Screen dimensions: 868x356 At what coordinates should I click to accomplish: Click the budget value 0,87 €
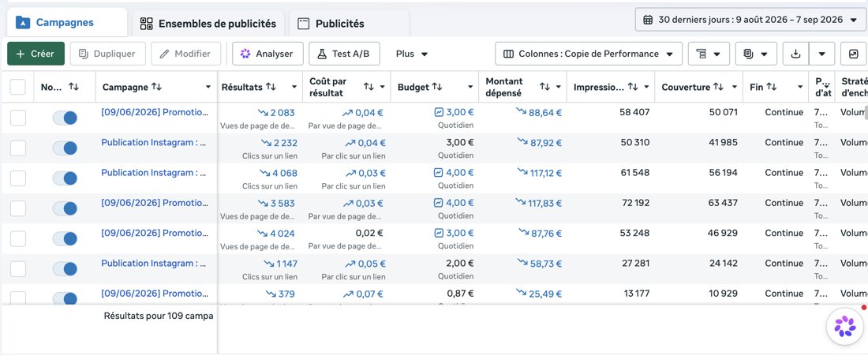[x=461, y=294]
